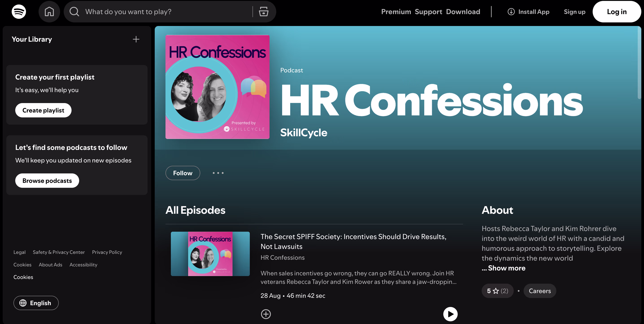
Task: Open the English language selector
Action: 36,303
